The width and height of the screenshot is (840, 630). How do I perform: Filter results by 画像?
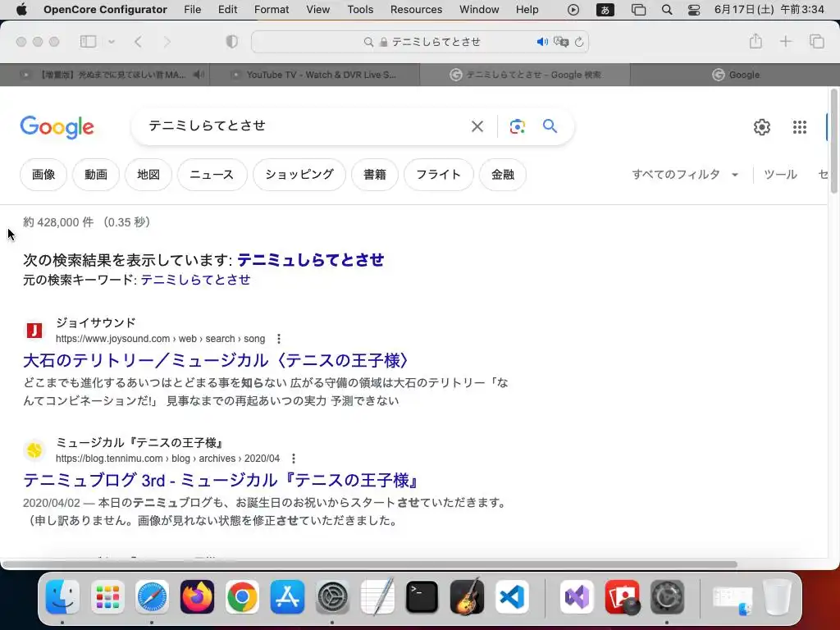coord(43,175)
